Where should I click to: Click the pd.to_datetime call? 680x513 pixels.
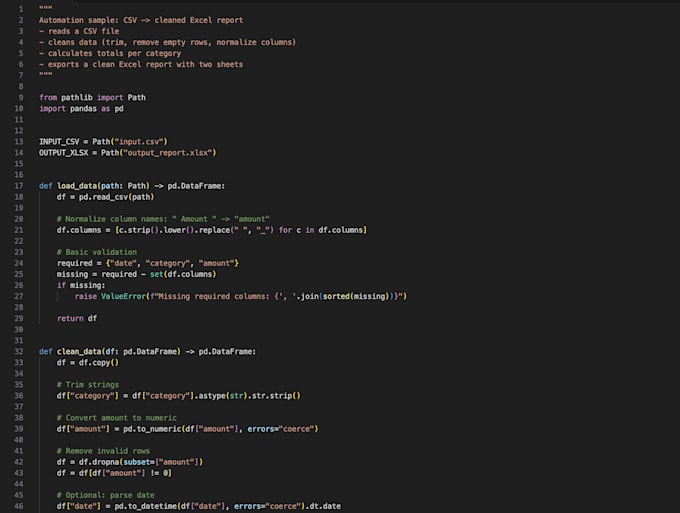[x=209, y=506]
